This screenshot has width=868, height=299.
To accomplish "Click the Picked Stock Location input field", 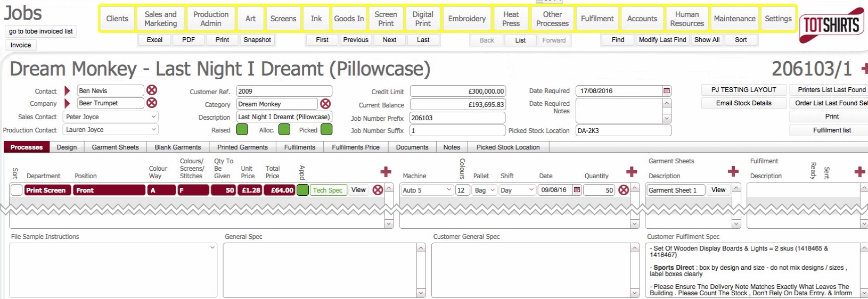I will tap(623, 130).
